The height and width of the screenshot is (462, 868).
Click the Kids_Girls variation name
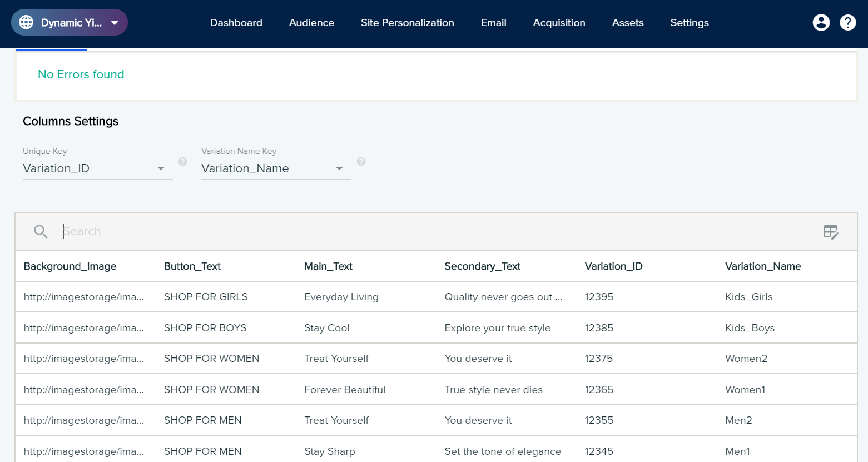pyautogui.click(x=749, y=297)
